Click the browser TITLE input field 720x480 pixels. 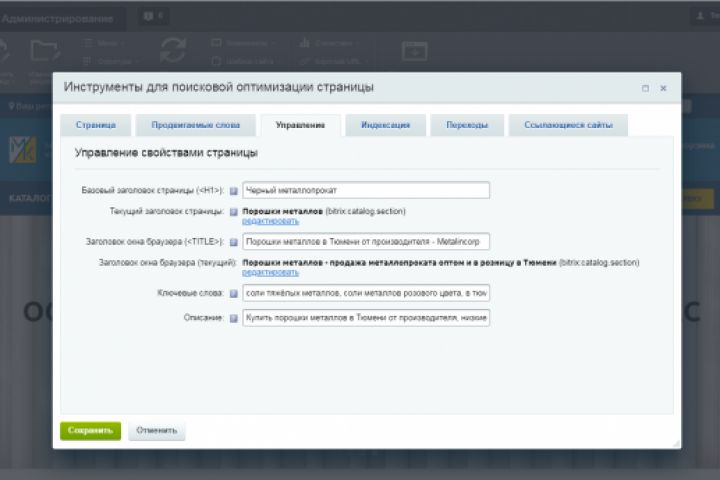coord(366,242)
